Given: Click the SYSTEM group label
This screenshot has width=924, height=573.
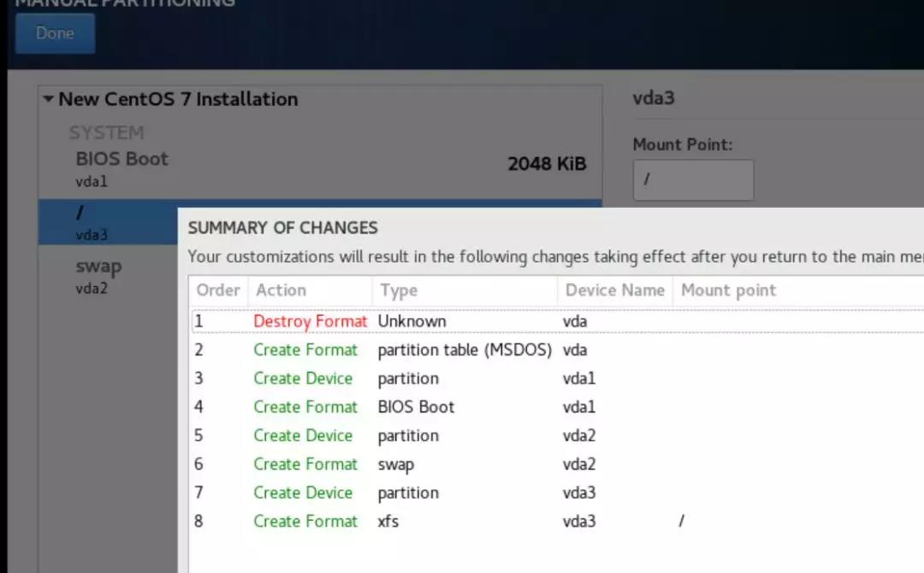Looking at the screenshot, I should coord(107,133).
